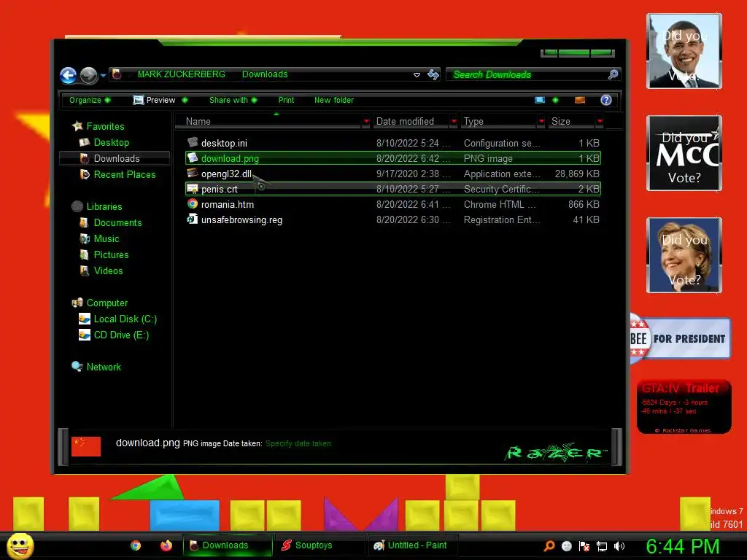The image size is (747, 560).
Task: Open the Documents library
Action: [x=117, y=223]
